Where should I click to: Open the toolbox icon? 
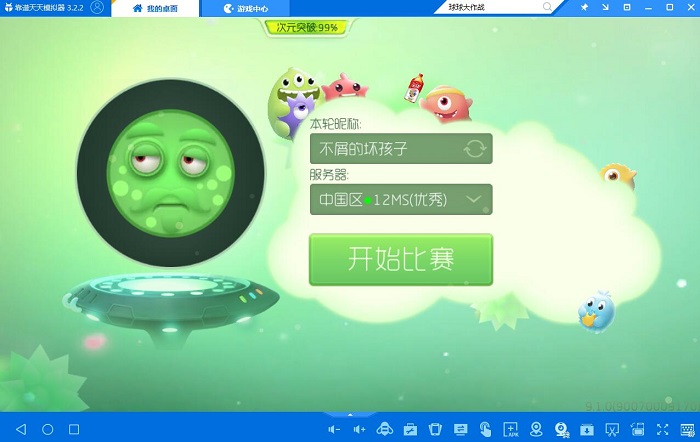coord(410,429)
